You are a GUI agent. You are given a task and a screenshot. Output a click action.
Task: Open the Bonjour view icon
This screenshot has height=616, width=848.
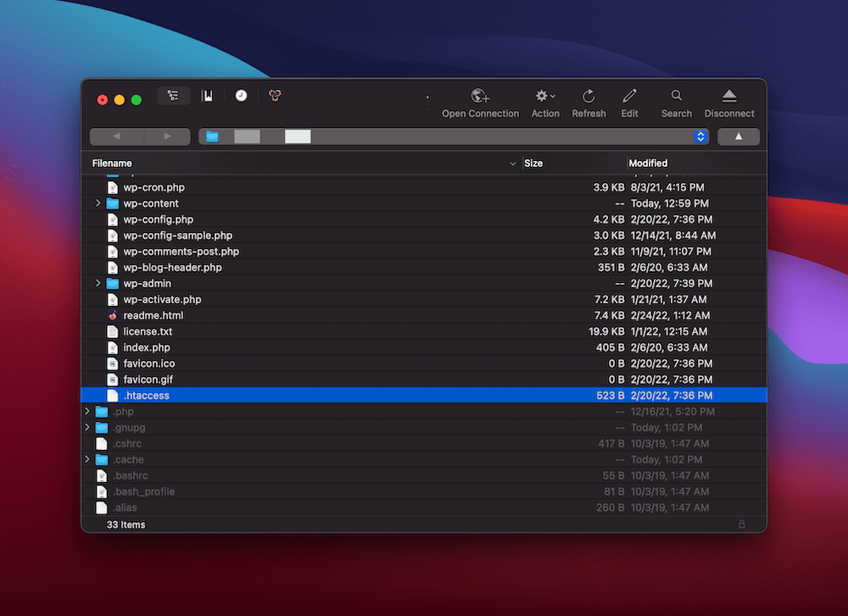click(275, 97)
